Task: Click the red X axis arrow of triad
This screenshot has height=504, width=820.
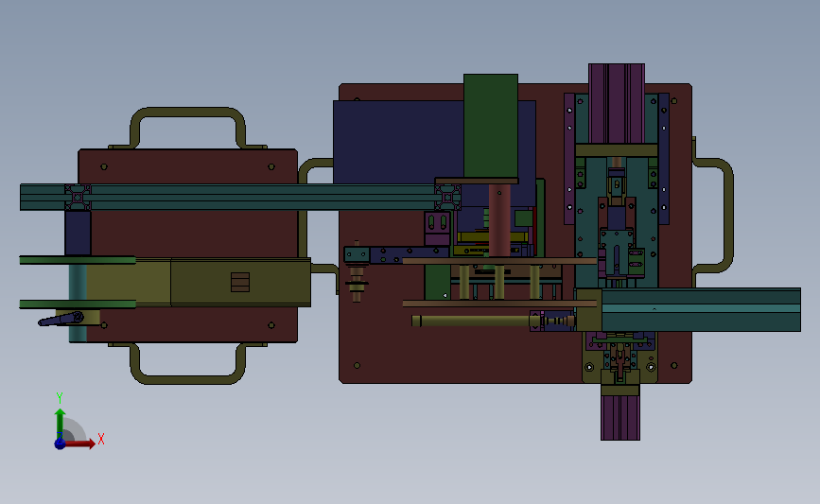Action: point(81,443)
